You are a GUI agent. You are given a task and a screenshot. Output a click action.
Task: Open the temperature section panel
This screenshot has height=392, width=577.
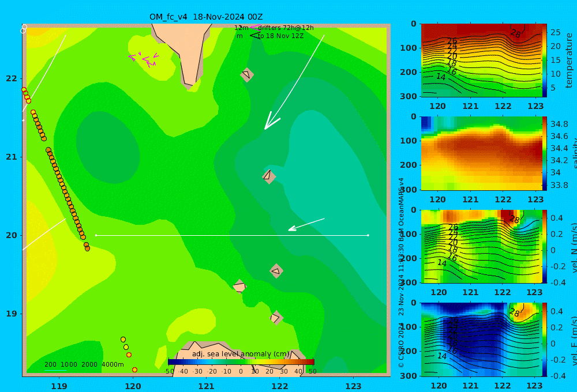482,61
